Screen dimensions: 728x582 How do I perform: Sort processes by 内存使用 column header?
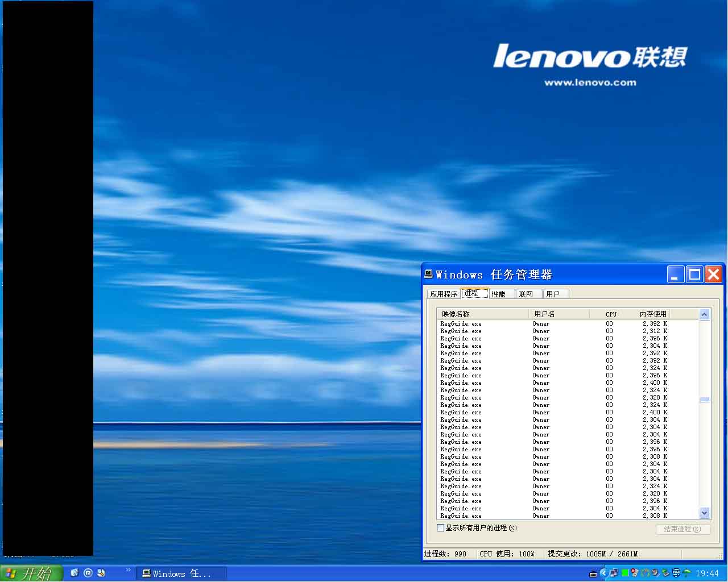click(x=652, y=314)
